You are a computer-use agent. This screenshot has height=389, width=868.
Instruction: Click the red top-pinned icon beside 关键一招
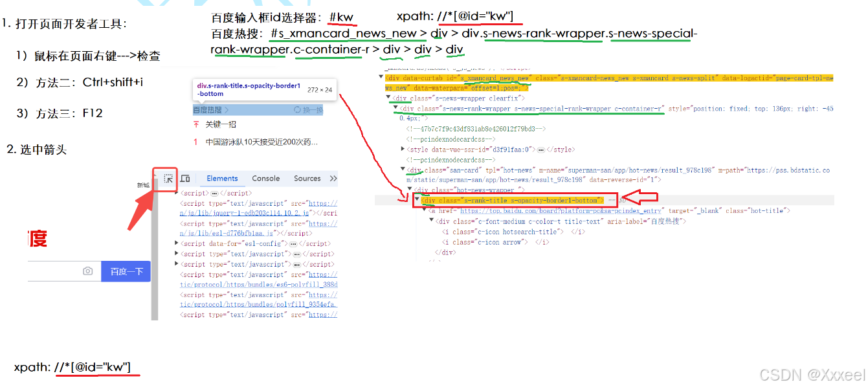[196, 124]
